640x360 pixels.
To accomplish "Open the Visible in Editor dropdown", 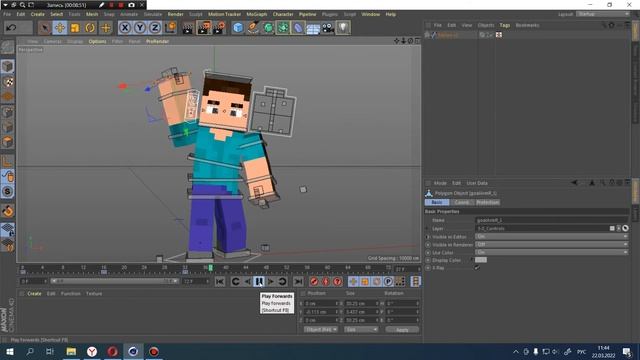I will click(551, 237).
